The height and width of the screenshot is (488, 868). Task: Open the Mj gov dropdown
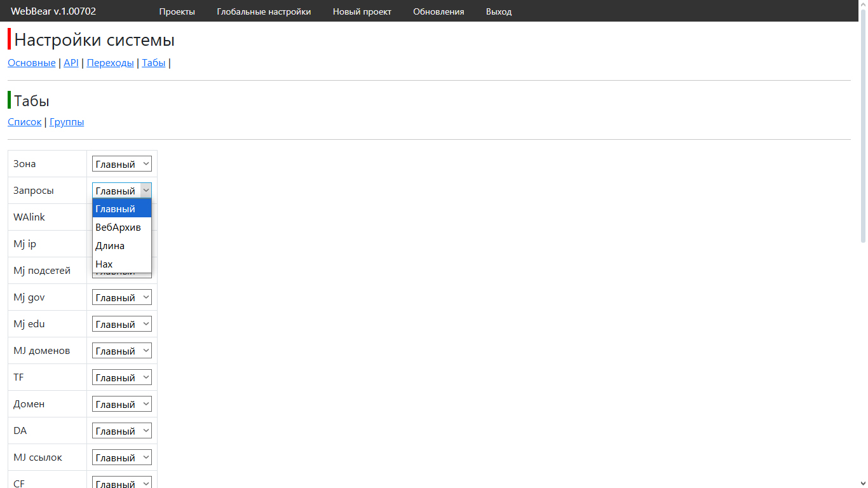tap(122, 297)
